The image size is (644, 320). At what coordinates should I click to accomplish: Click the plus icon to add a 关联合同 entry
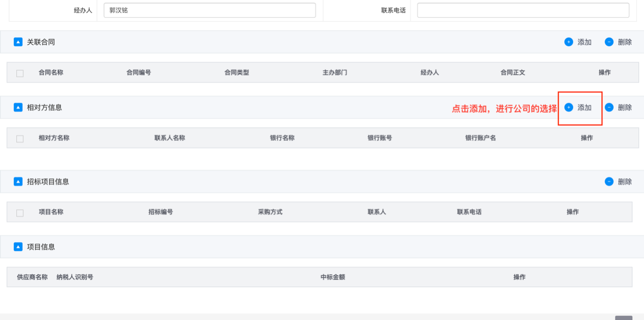pyautogui.click(x=568, y=42)
